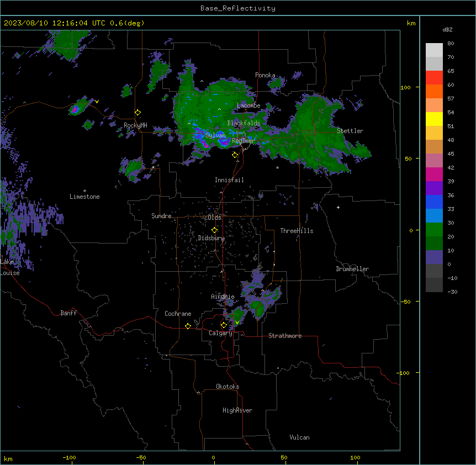Viewport: 476px width, 465px height.
Task: Select the Cochrane town label
Action: (178, 314)
